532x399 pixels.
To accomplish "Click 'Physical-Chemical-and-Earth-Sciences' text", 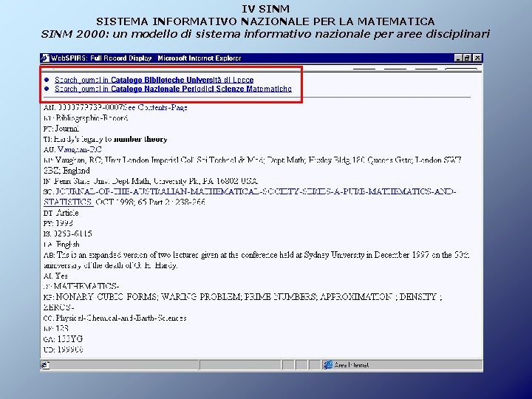I will [x=121, y=318].
